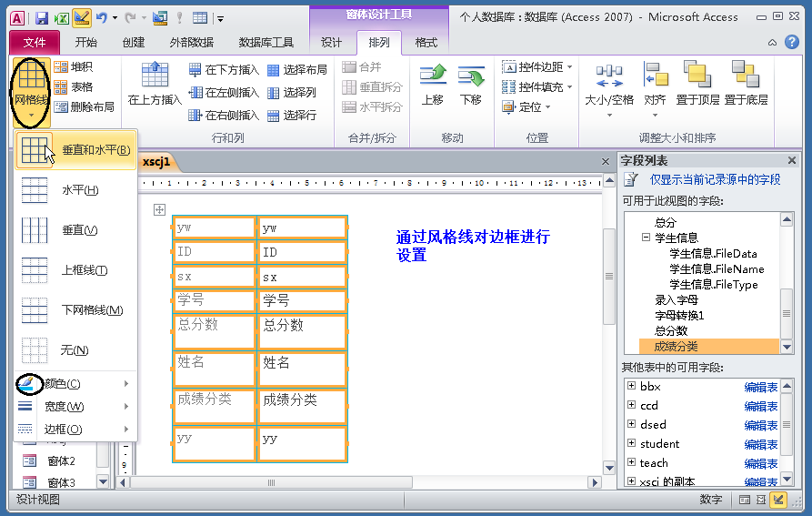Switch to Home (开始) ribbon tab
Image resolution: width=812 pixels, height=516 pixels.
click(x=86, y=43)
